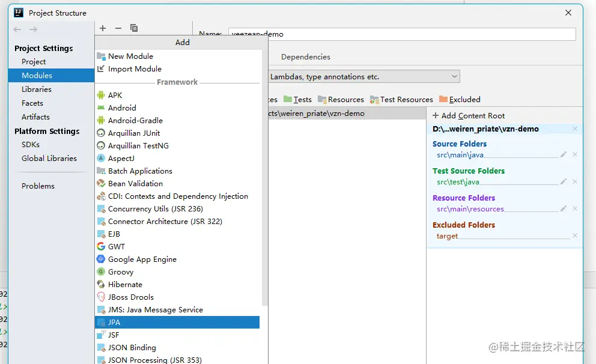Click the Add (plus) toolbar icon
596x364 pixels.
click(x=103, y=28)
